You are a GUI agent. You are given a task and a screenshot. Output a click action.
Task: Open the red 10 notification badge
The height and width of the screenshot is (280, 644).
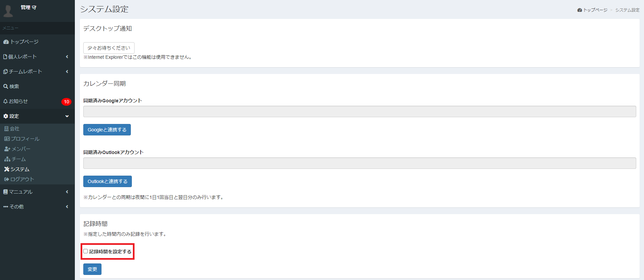tap(66, 102)
